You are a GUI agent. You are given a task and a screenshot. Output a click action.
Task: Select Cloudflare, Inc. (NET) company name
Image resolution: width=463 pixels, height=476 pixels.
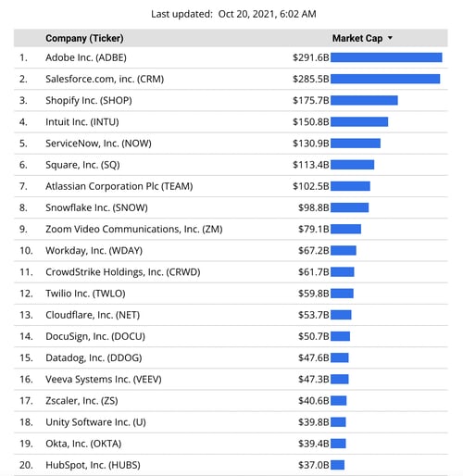pyautogui.click(x=93, y=315)
